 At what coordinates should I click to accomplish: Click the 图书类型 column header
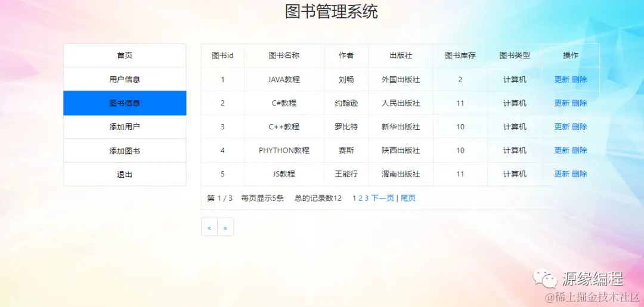click(515, 55)
